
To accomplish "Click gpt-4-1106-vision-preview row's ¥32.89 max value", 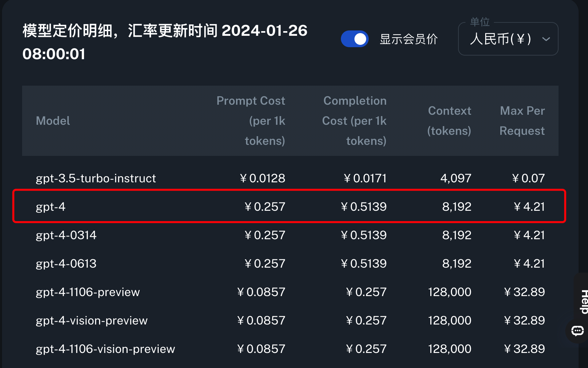I will (524, 349).
